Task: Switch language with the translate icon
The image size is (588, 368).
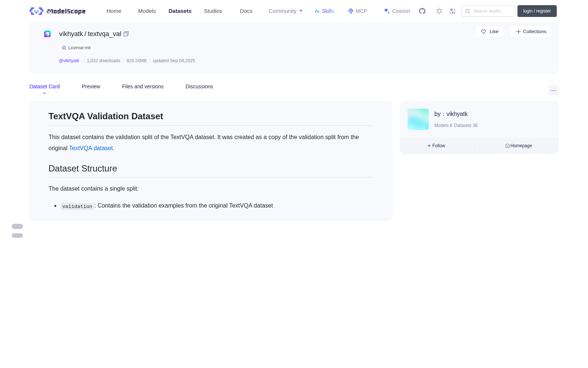Action: click(x=453, y=11)
